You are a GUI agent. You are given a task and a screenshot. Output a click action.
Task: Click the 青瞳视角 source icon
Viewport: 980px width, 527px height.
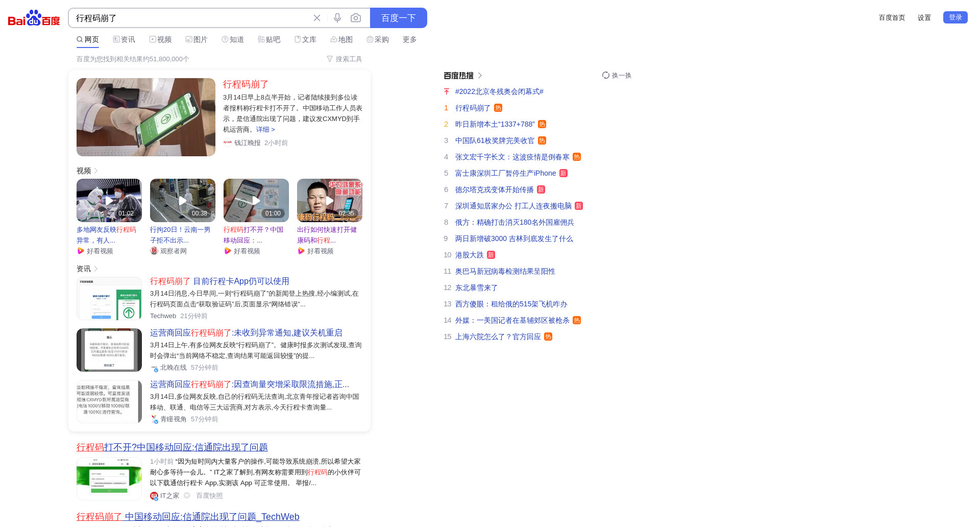coord(154,419)
